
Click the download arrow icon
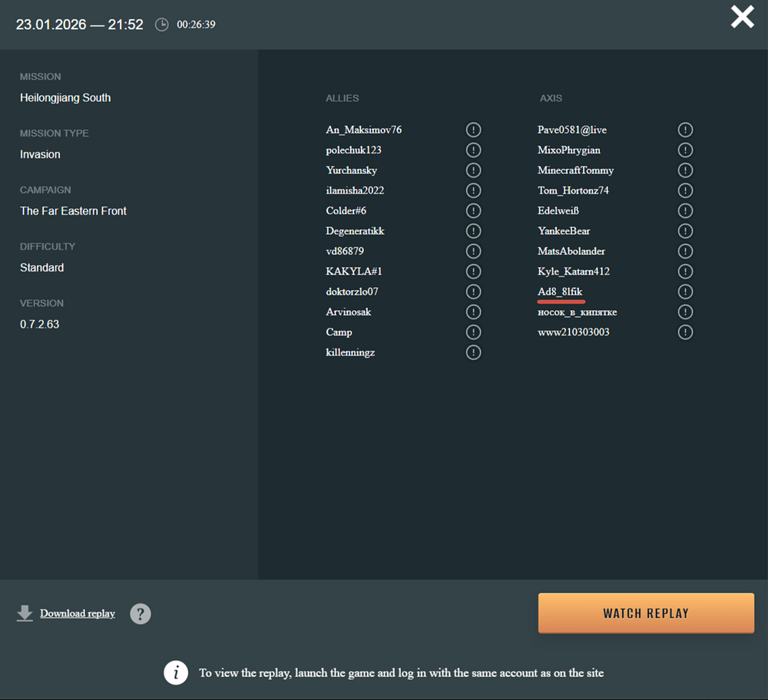pos(25,613)
